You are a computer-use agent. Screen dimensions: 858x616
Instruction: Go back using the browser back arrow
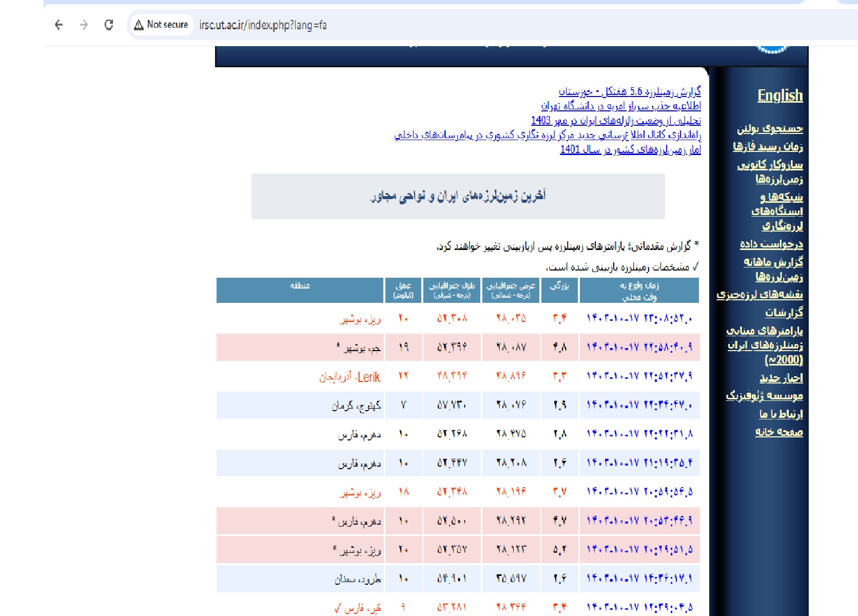[x=59, y=25]
